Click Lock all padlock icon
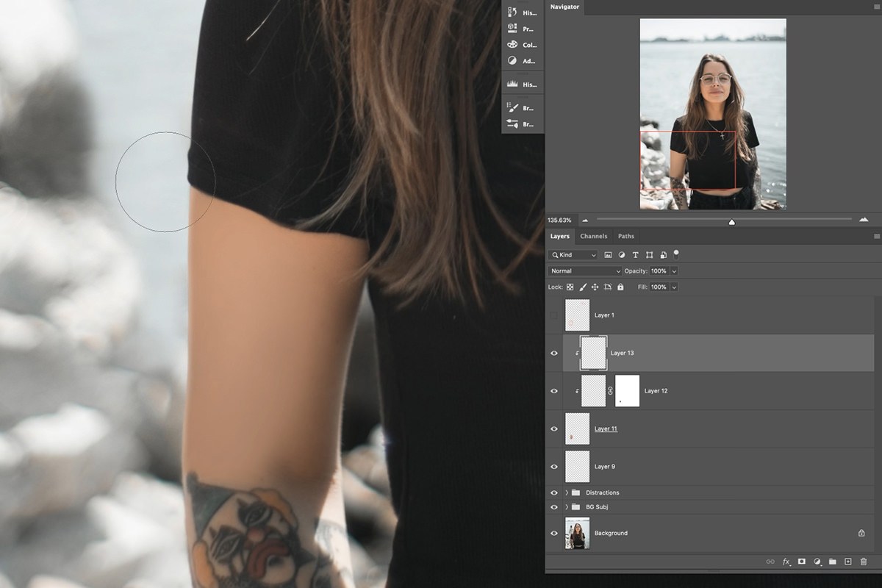882x588 pixels. (620, 287)
